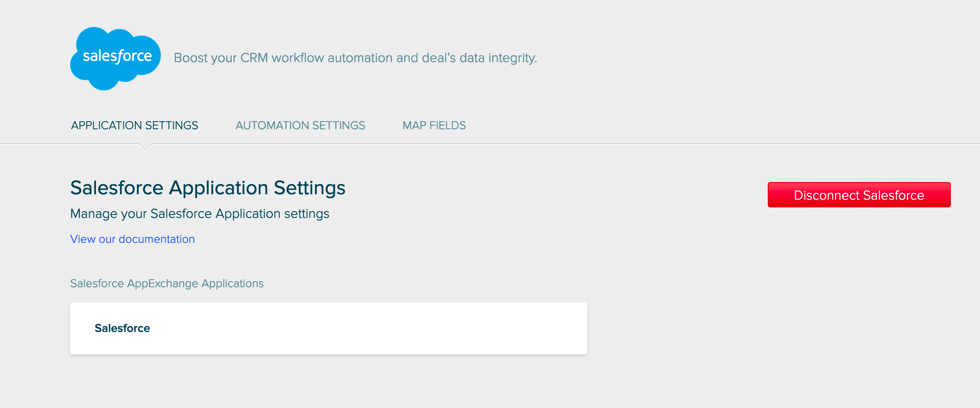Open the View our documentation link
980x408 pixels.
click(x=132, y=239)
